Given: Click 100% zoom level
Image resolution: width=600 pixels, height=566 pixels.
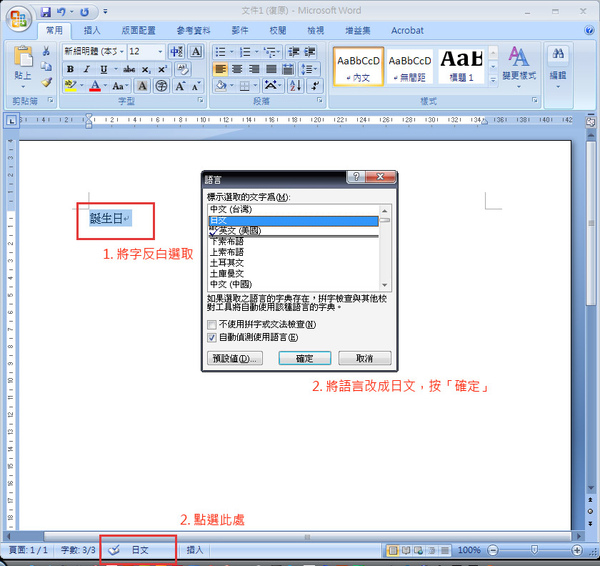Looking at the screenshot, I should click(x=469, y=551).
